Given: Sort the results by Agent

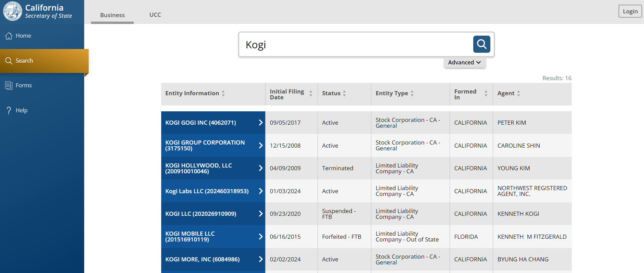Looking at the screenshot, I should click(518, 93).
